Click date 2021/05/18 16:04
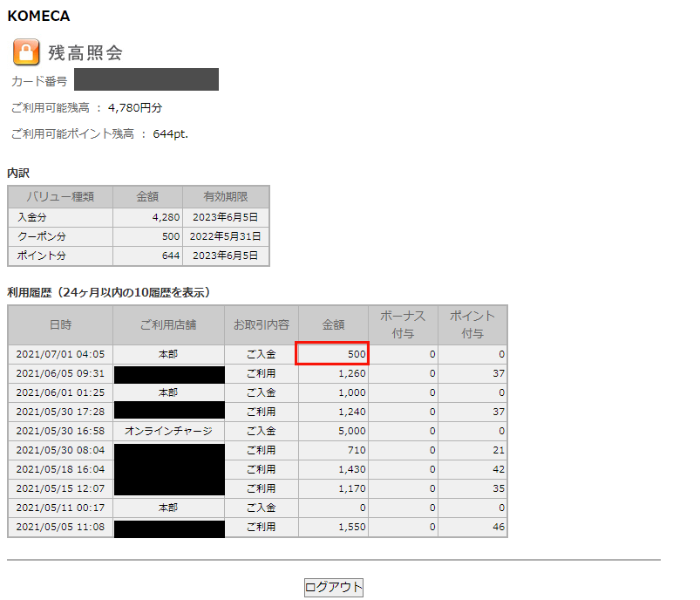This screenshot has height=600, width=700. 60,469
